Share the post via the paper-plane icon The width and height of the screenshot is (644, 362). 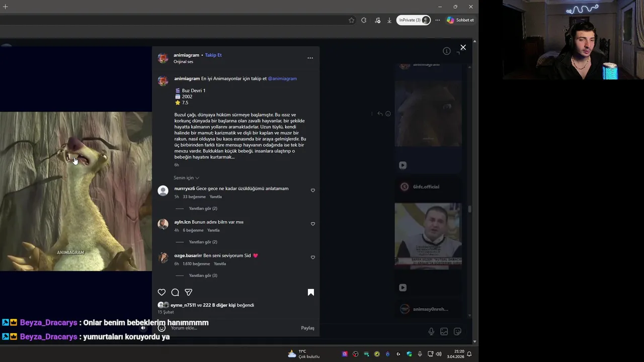(x=189, y=292)
